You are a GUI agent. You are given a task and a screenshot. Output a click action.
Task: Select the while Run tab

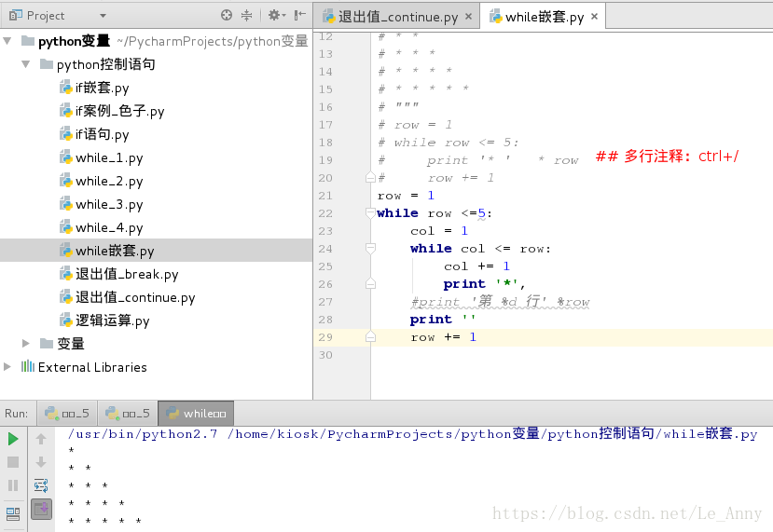196,414
